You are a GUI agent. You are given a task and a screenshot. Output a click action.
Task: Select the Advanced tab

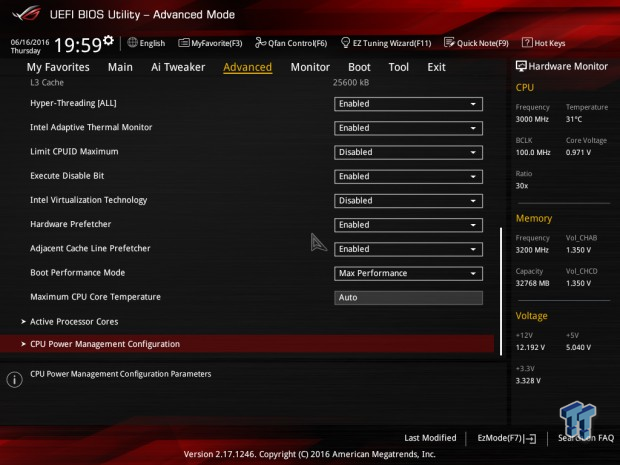[x=248, y=67]
